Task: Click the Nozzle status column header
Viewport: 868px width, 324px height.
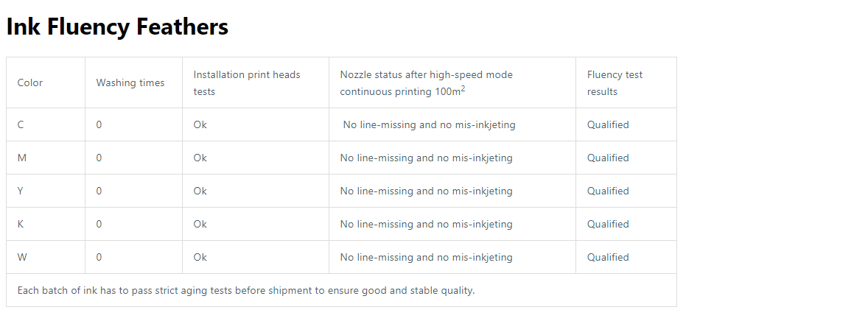Action: 452,82
